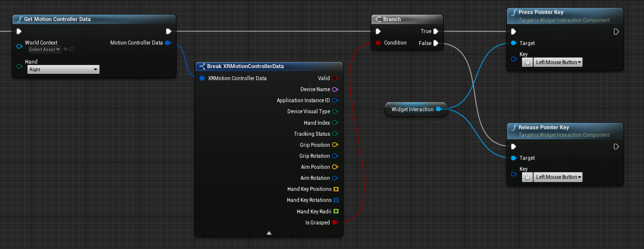Click the Aim Rotation output pin

[335, 178]
